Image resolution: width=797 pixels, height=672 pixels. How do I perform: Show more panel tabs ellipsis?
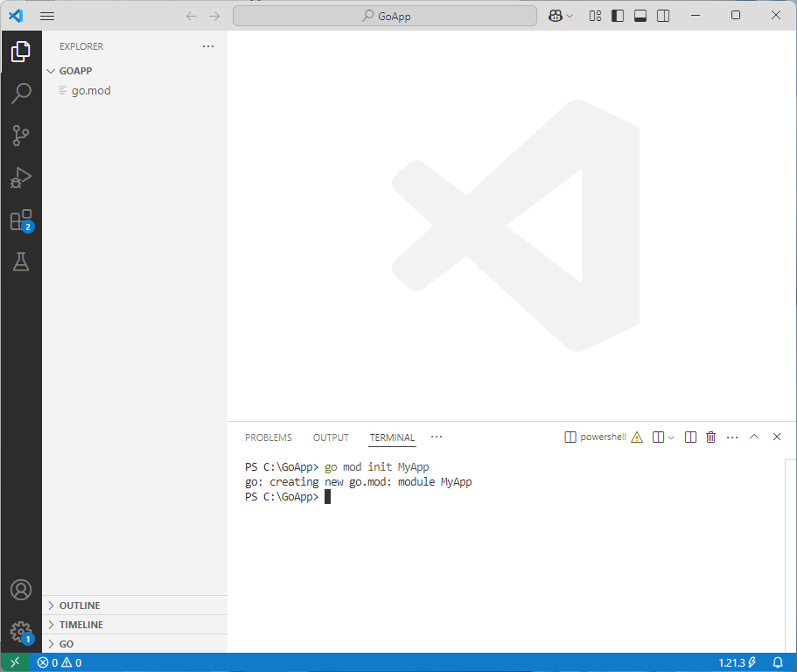point(437,437)
